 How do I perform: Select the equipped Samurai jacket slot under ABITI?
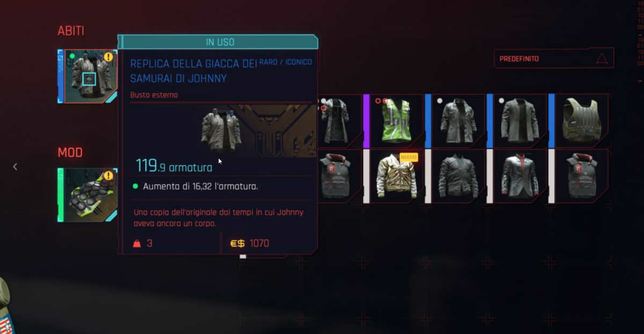(87, 76)
